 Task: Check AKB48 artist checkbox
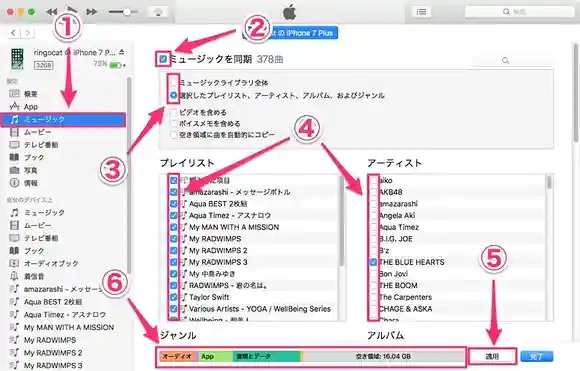(x=374, y=192)
